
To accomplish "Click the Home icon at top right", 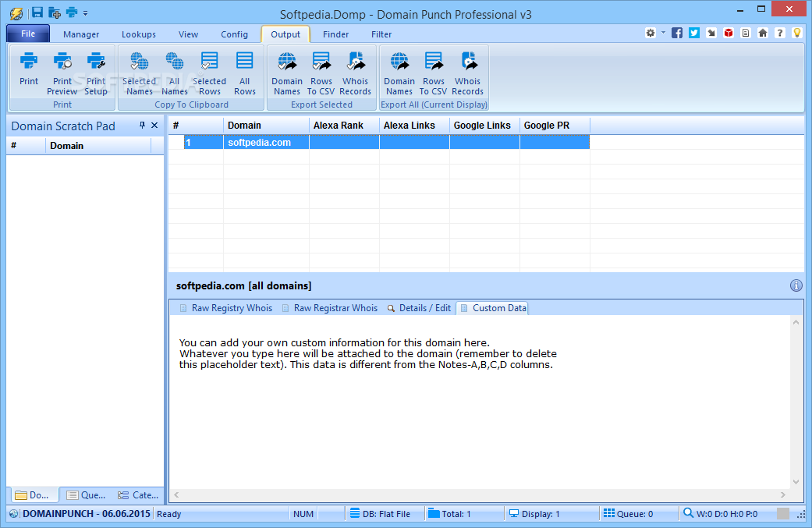I will [x=763, y=33].
